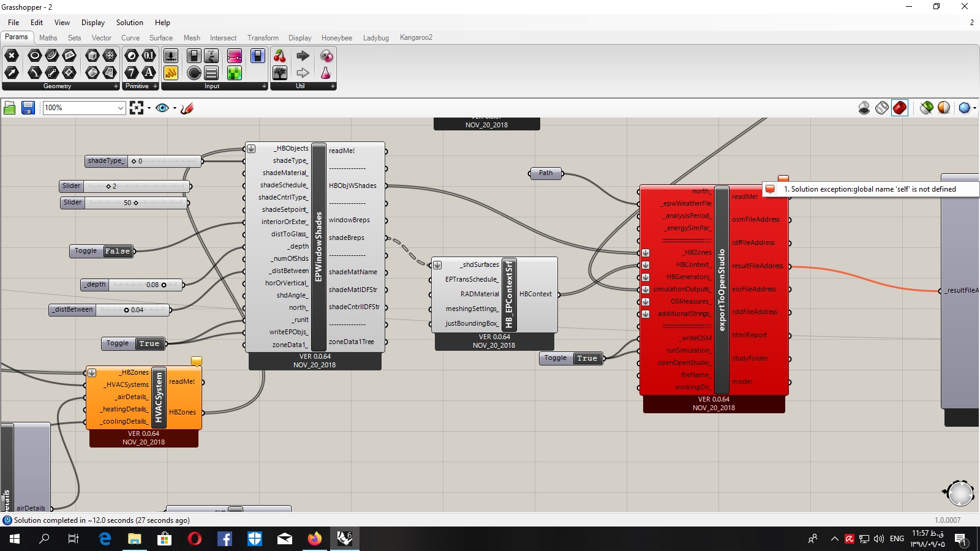This screenshot has height=551, width=980.
Task: Click the Cluster cherries icon in Util
Action: tap(280, 56)
